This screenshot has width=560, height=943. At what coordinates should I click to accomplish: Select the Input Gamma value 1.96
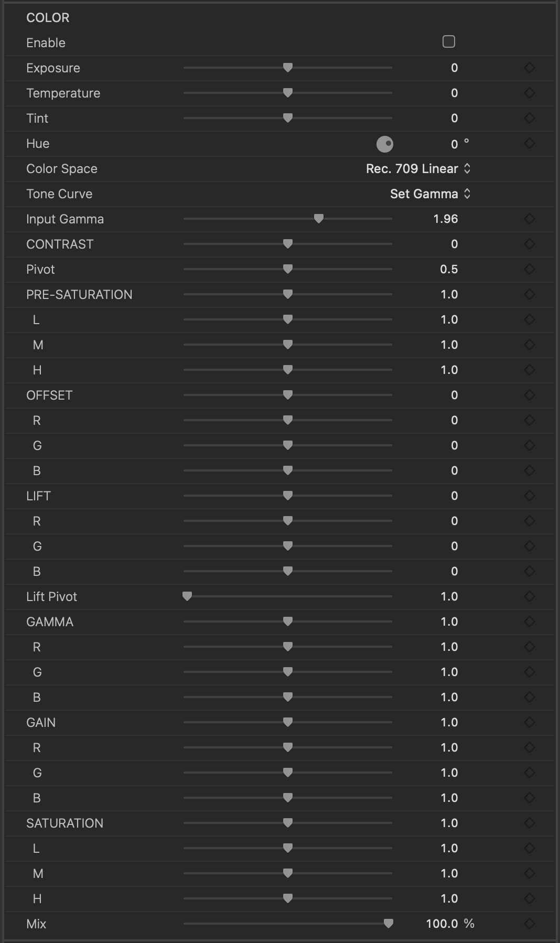point(446,219)
